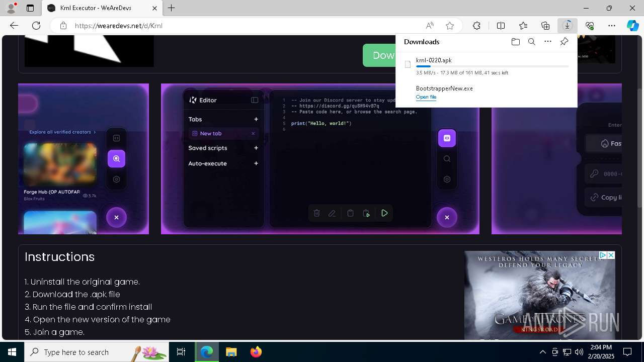Select the Krnl Executor - WeAreDevs tab
The image size is (644, 362).
pos(103,8)
